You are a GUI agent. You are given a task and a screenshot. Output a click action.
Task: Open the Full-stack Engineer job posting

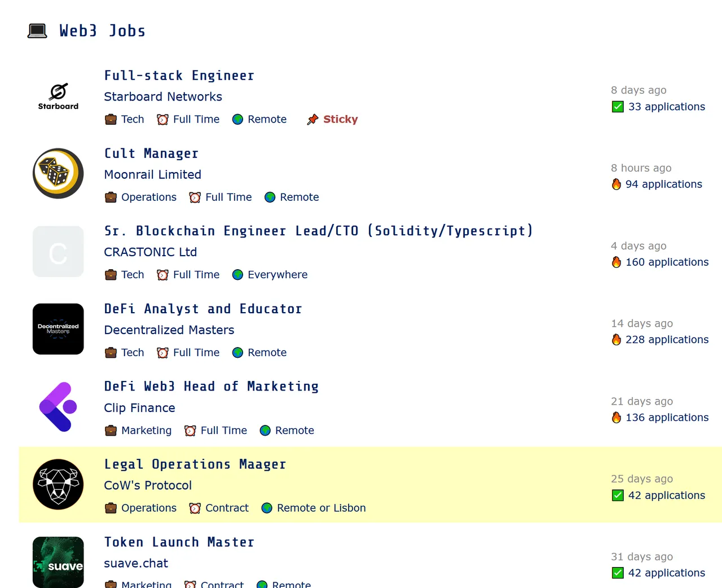[179, 76]
